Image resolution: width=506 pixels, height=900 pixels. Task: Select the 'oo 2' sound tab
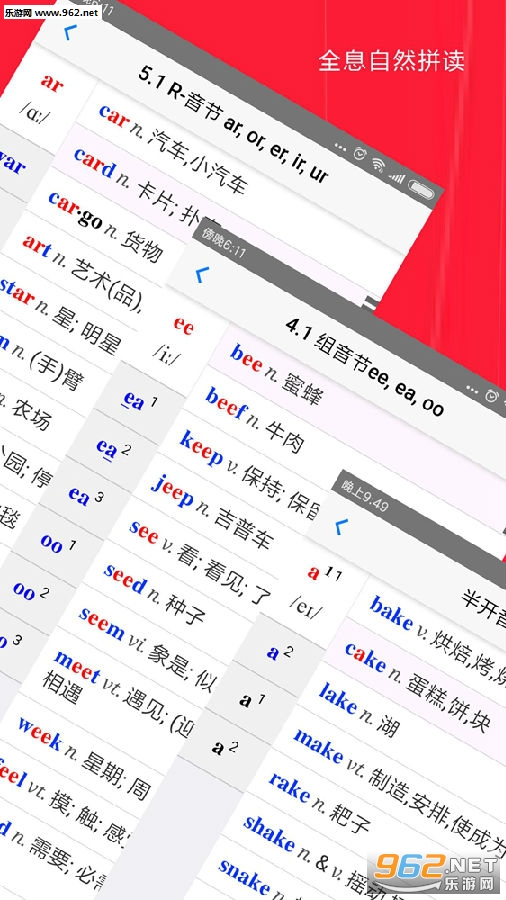(x=30, y=590)
